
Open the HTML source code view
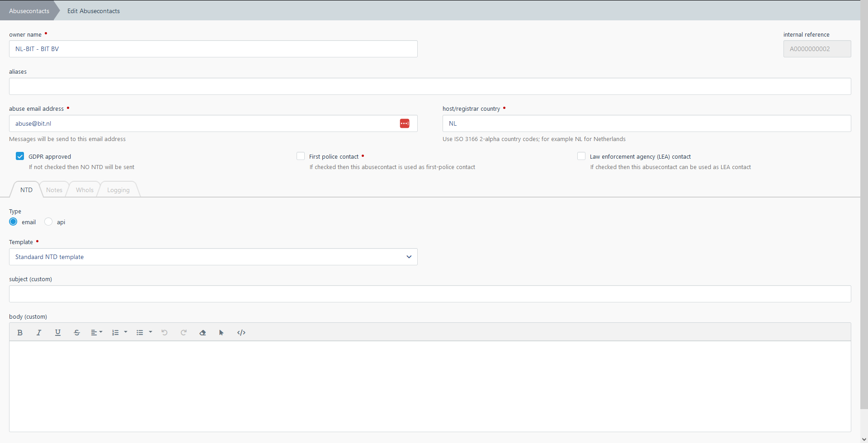click(x=241, y=333)
